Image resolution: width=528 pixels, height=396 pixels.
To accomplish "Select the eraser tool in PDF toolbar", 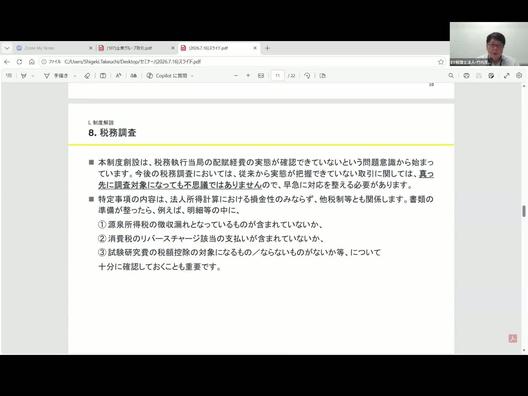I will coord(87,76).
